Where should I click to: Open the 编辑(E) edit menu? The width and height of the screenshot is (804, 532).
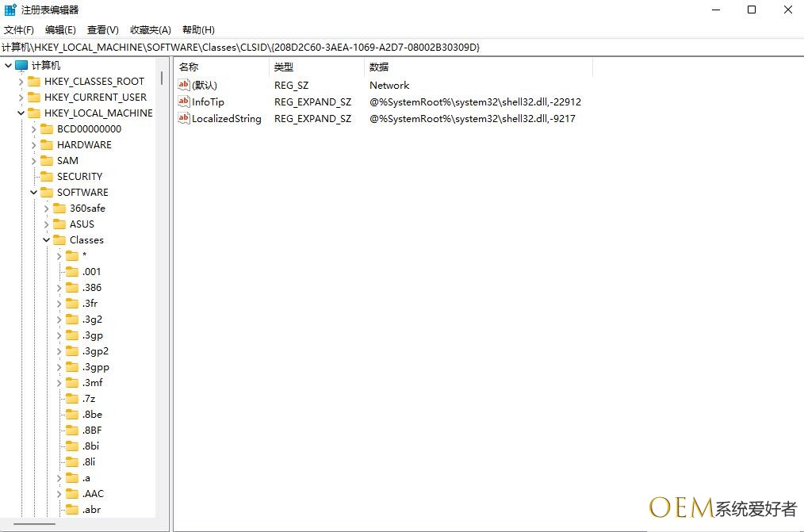tap(60, 29)
